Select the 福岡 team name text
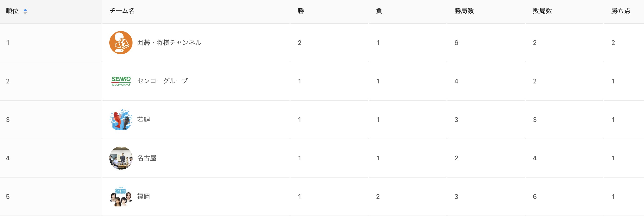The height and width of the screenshot is (216, 644). point(143,197)
